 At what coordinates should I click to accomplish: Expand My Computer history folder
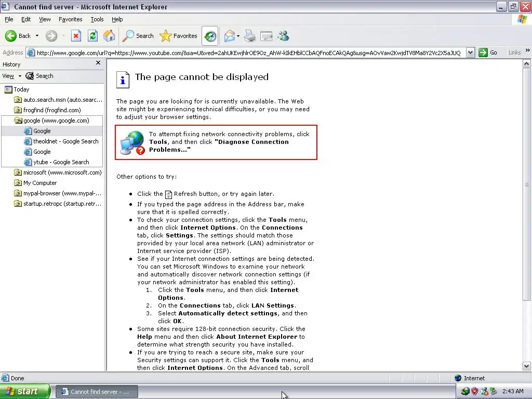35,183
